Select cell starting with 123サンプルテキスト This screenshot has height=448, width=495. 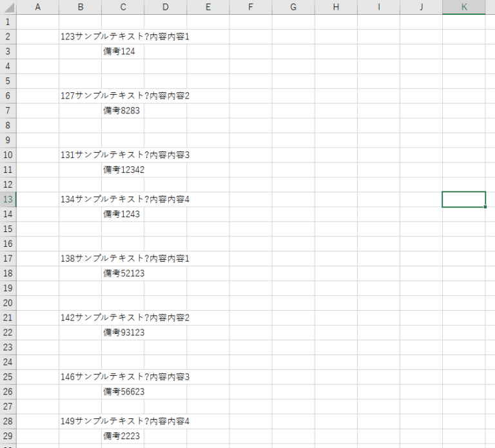point(80,37)
